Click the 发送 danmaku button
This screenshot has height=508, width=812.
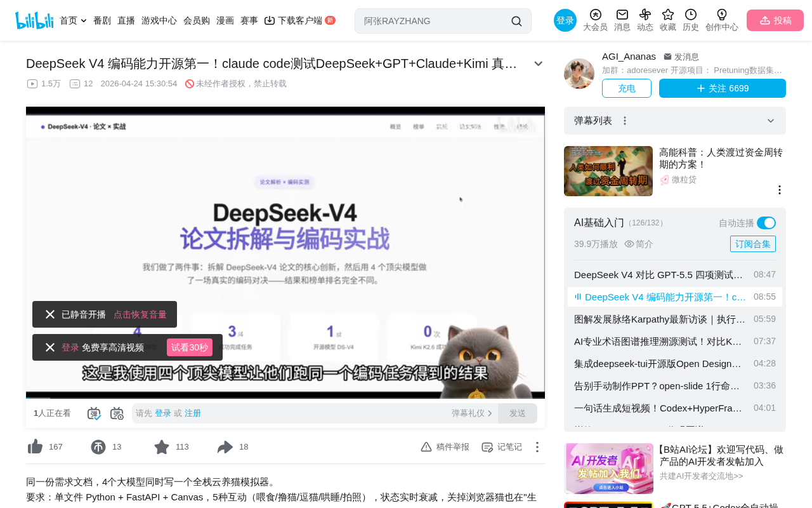tap(518, 413)
